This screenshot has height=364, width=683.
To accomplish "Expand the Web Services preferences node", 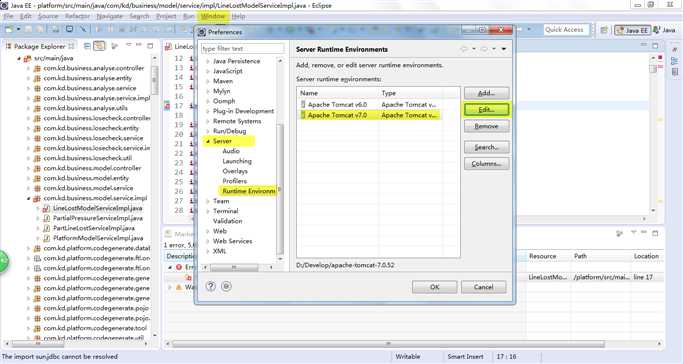I will 208,241.
